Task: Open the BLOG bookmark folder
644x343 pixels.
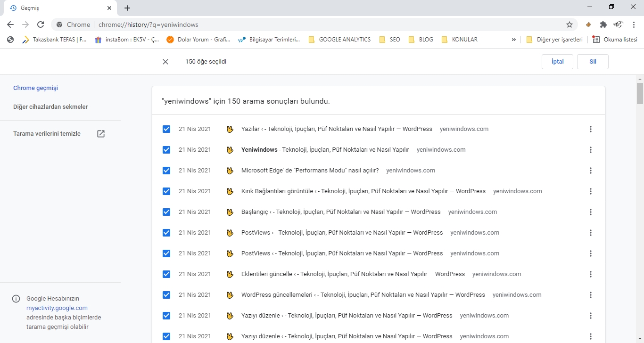Action: point(421,40)
